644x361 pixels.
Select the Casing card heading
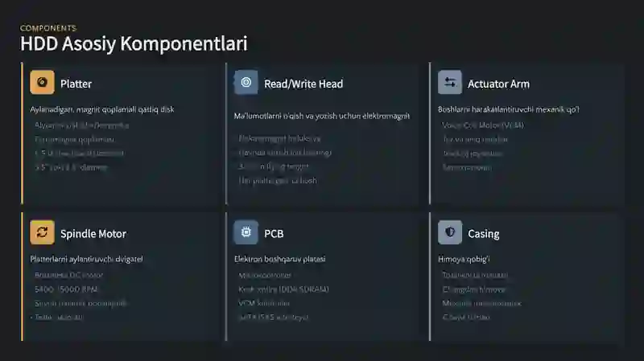[483, 234]
